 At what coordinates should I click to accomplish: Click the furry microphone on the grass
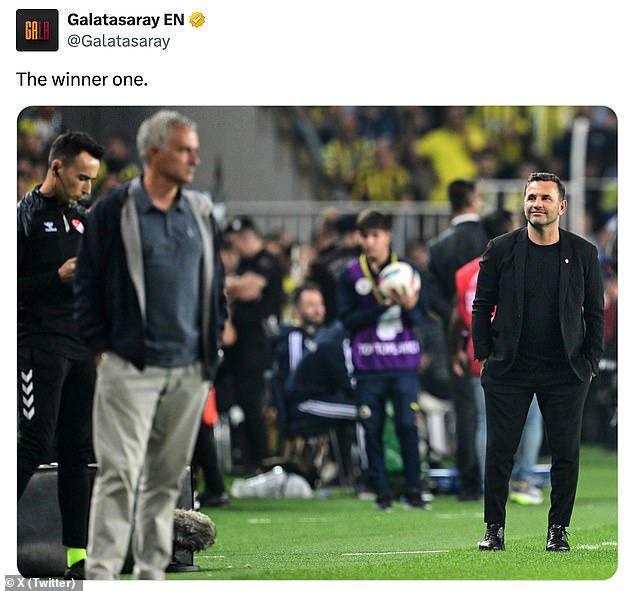click(194, 530)
